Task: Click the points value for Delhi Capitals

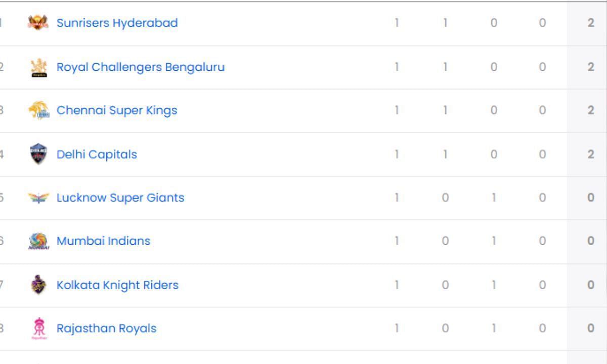Action: point(591,154)
